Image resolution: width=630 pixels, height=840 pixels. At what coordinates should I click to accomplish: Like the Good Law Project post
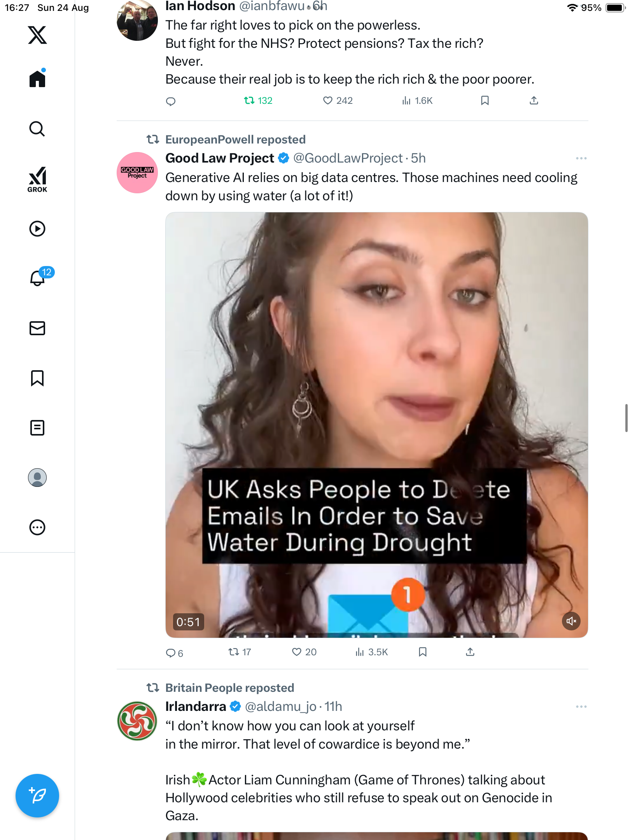pos(297,652)
